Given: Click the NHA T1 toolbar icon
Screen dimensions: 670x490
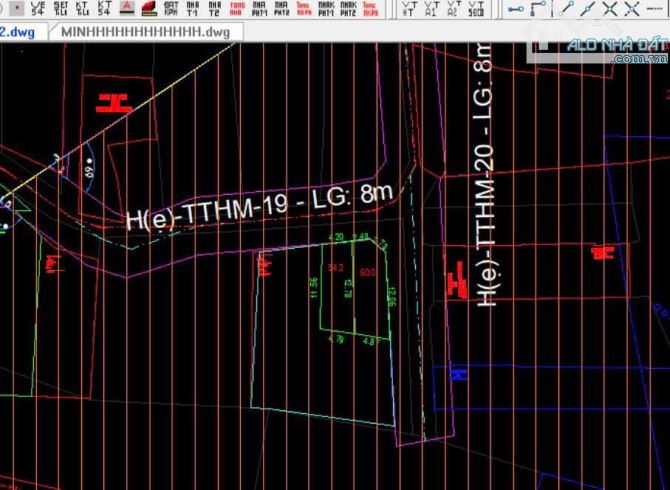Looking at the screenshot, I should pos(192,9).
